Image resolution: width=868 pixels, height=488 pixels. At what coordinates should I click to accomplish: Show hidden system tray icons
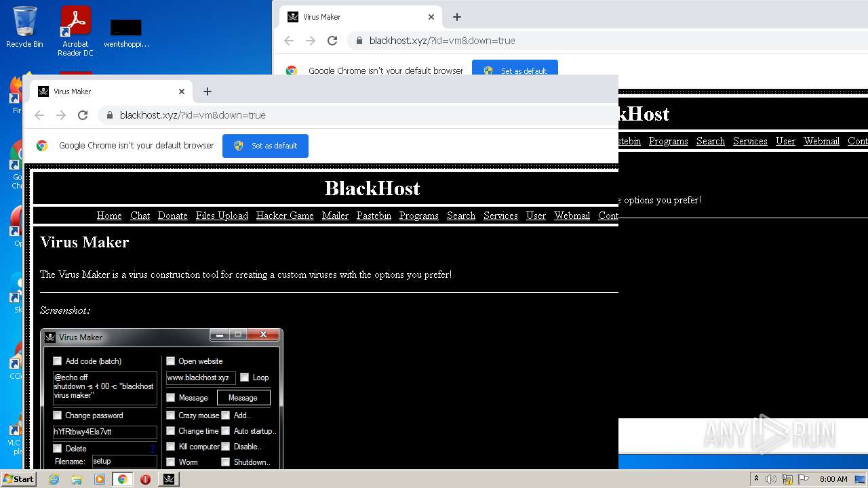point(756,479)
